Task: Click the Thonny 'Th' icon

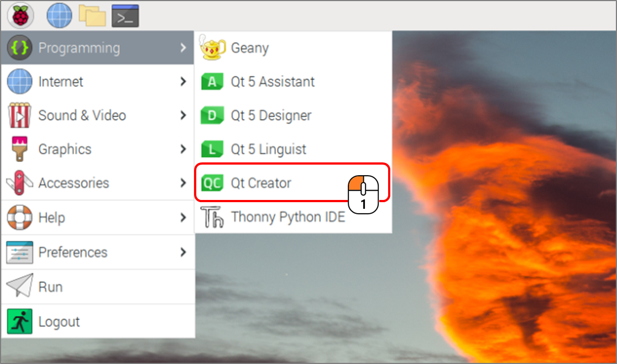Action: pyautogui.click(x=212, y=217)
